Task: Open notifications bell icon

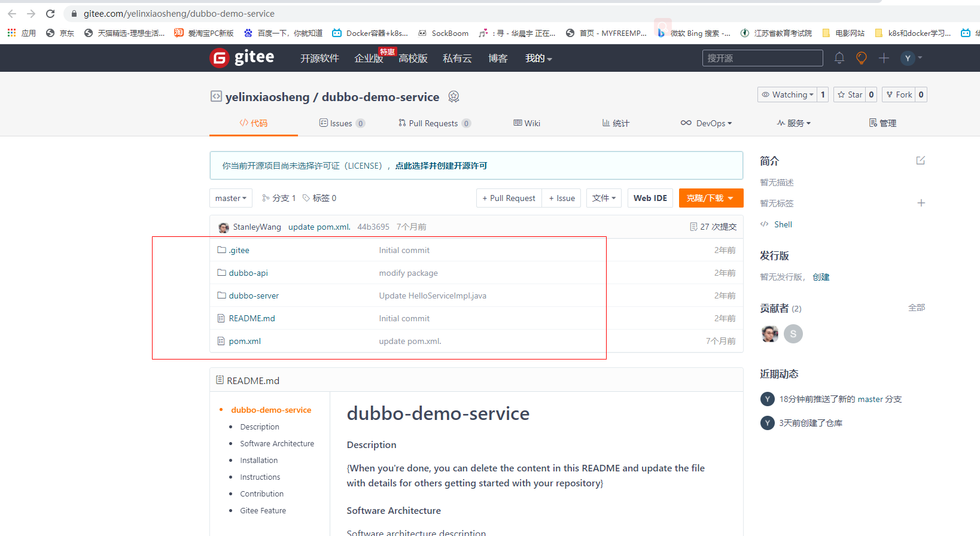Action: point(839,58)
